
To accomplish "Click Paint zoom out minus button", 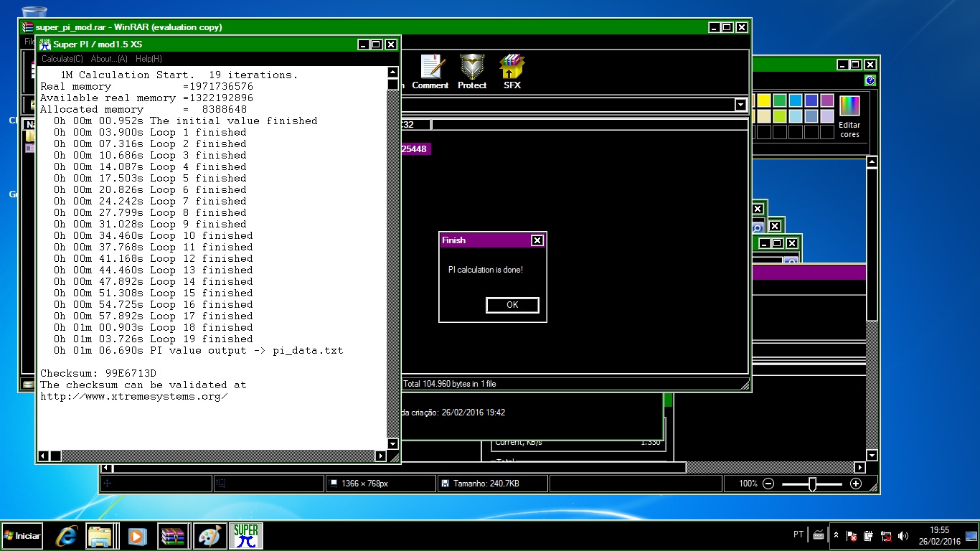I will pyautogui.click(x=768, y=484).
